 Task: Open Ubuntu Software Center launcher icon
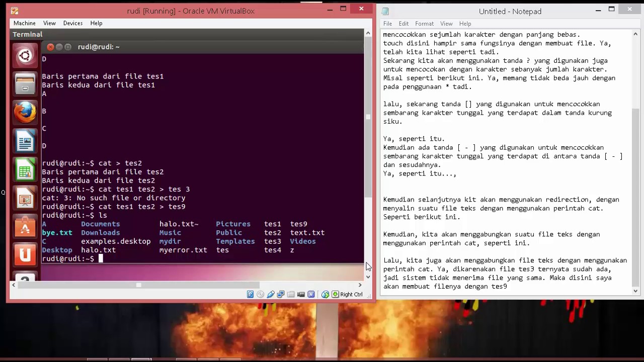coord(25,227)
